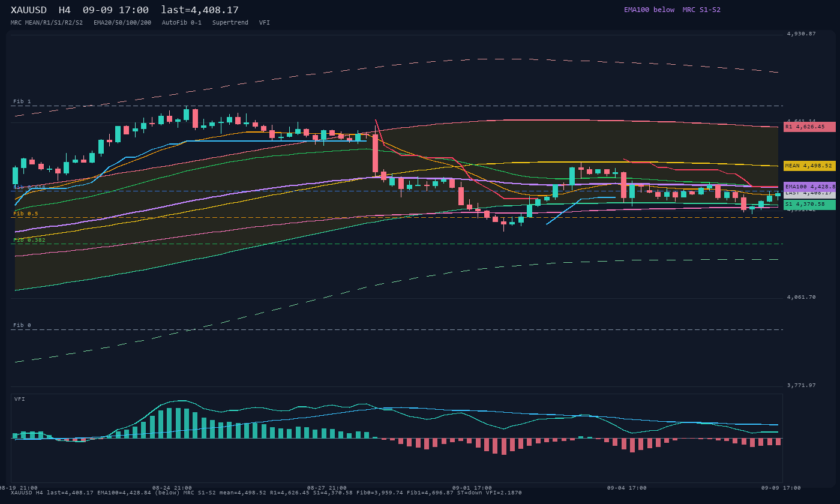840x504 pixels.
Task: Click the 3,771.97 price axis label
Action: 802,385
